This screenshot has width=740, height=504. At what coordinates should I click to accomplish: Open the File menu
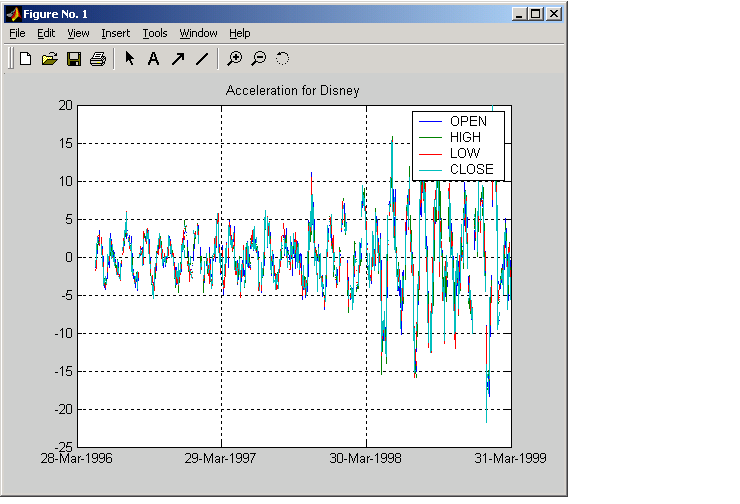[x=17, y=34]
